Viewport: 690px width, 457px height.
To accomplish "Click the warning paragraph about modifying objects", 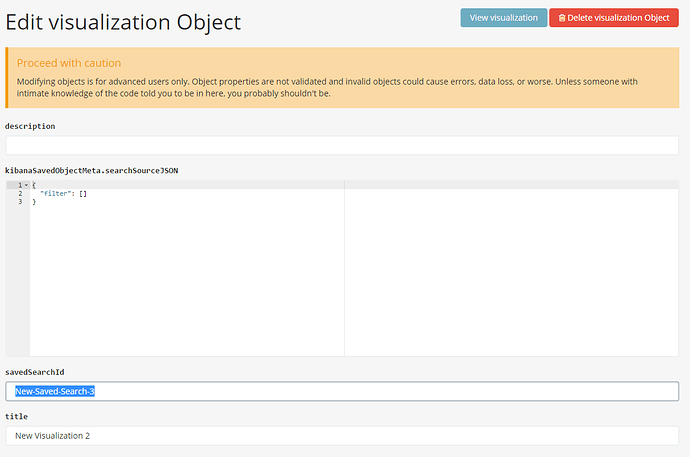I will (x=340, y=87).
